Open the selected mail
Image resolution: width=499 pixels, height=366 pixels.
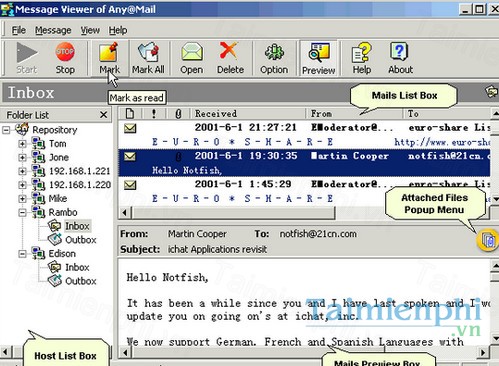[192, 58]
